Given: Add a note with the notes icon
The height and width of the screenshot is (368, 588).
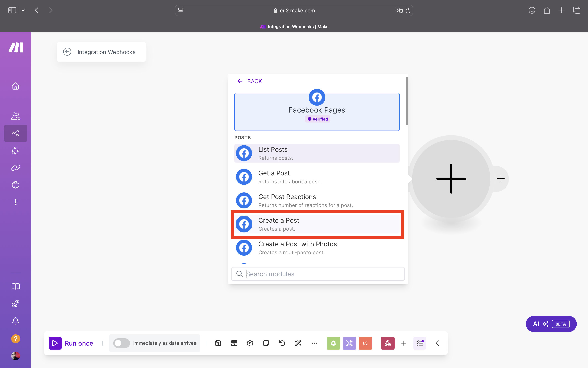Looking at the screenshot, I should click(x=266, y=343).
